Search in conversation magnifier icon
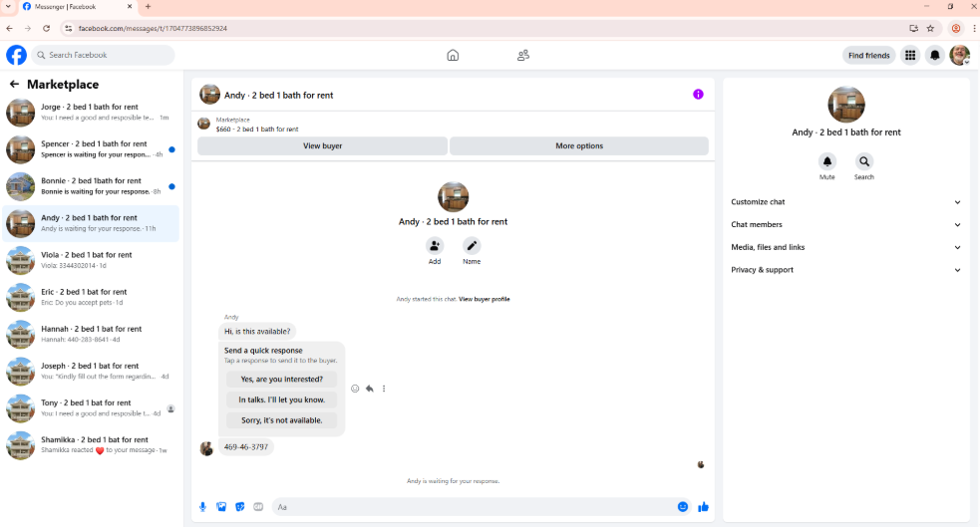The height and width of the screenshot is (527, 980). pyautogui.click(x=863, y=161)
